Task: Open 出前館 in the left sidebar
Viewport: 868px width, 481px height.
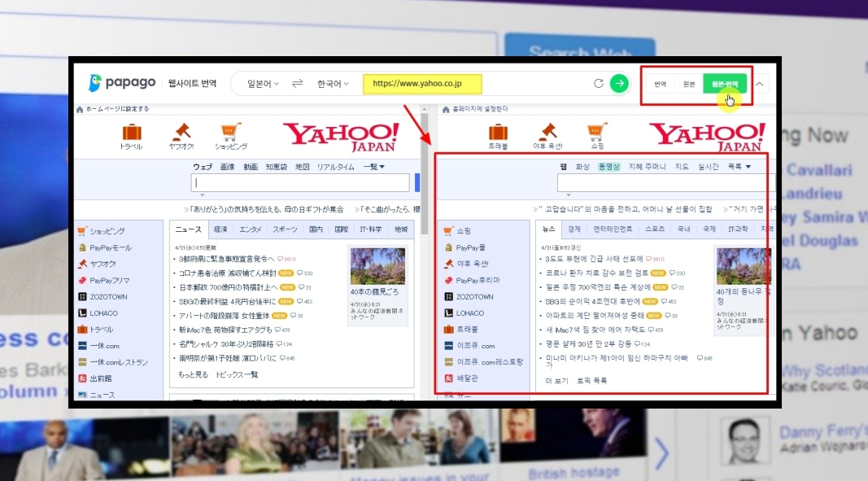Action: pyautogui.click(x=100, y=378)
